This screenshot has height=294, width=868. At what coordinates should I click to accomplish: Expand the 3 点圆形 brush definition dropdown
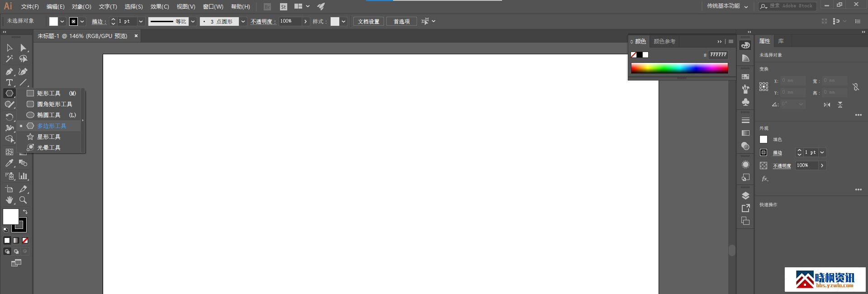(243, 21)
